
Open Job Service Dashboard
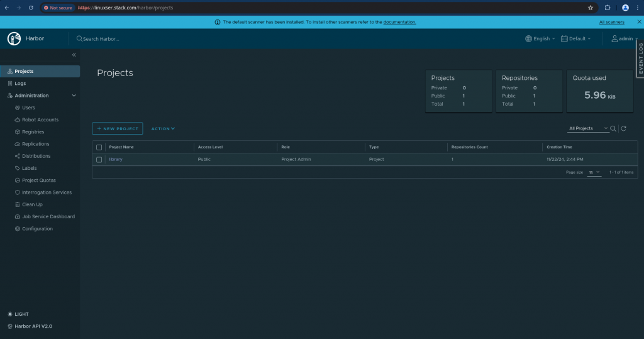pyautogui.click(x=48, y=216)
